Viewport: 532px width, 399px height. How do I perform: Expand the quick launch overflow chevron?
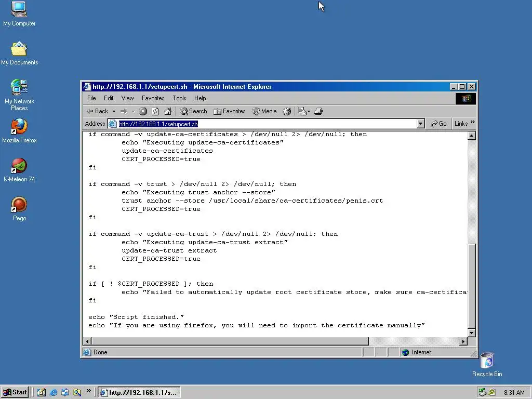tap(88, 391)
